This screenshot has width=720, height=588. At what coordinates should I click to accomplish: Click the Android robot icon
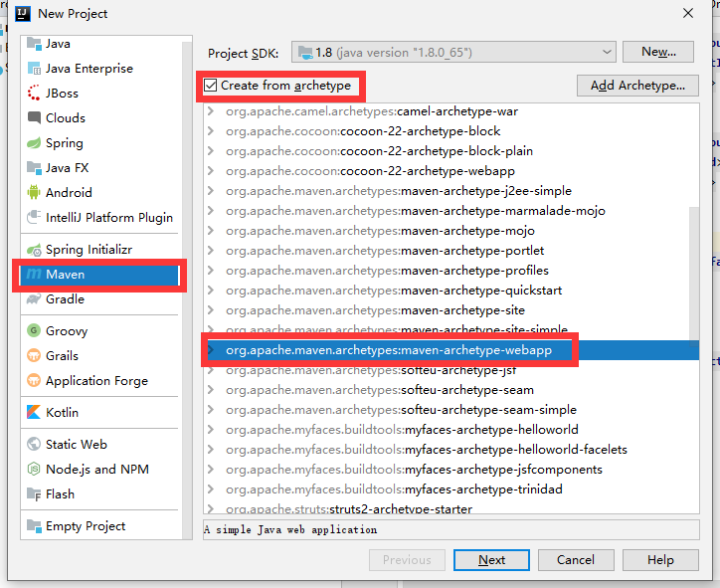coord(34,192)
